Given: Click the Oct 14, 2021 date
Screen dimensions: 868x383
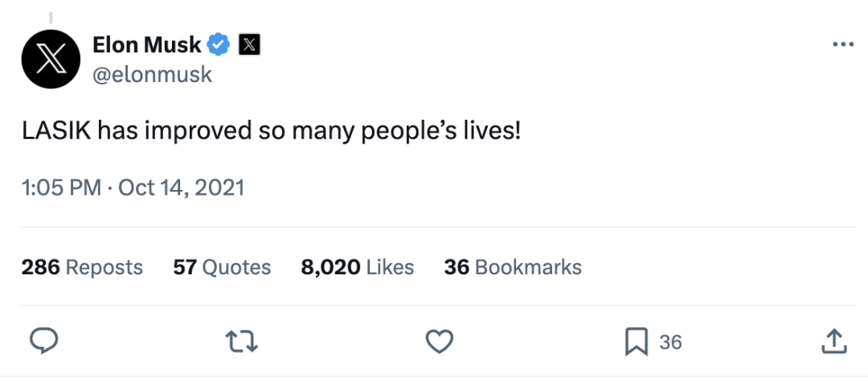Looking at the screenshot, I should click(181, 188).
